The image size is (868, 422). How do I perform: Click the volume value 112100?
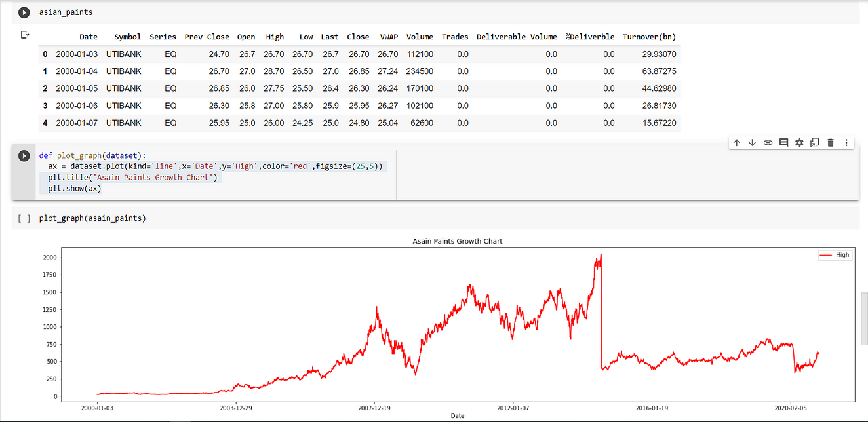(x=420, y=54)
